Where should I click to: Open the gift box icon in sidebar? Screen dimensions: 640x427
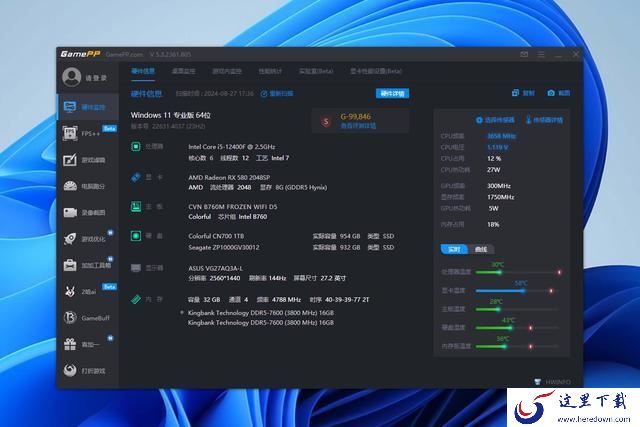tap(70, 344)
